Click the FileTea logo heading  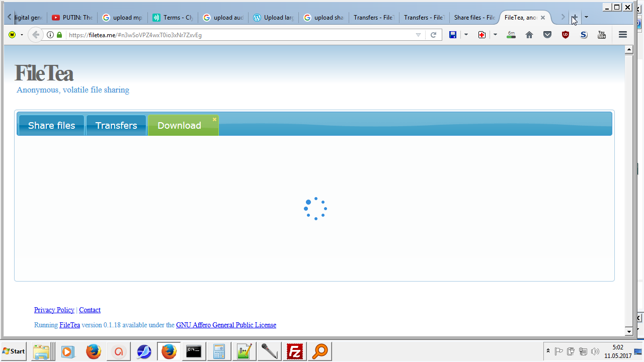(44, 73)
